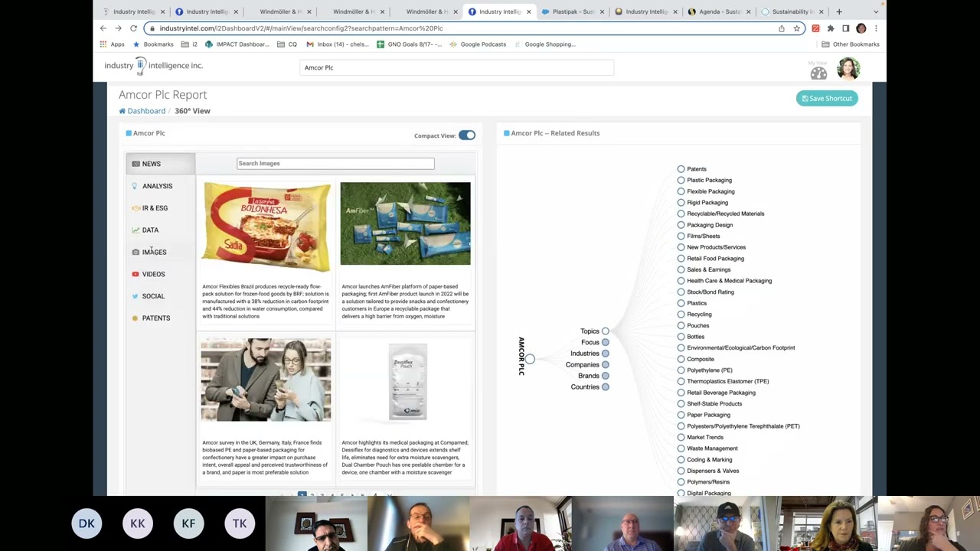The height and width of the screenshot is (551, 980).
Task: Click the Recycling topic label
Action: coord(699,315)
